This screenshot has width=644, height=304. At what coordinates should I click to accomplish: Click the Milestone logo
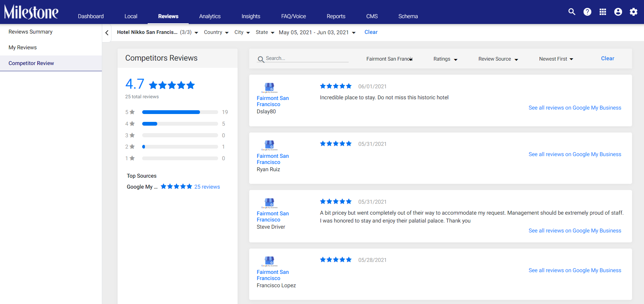(x=31, y=12)
